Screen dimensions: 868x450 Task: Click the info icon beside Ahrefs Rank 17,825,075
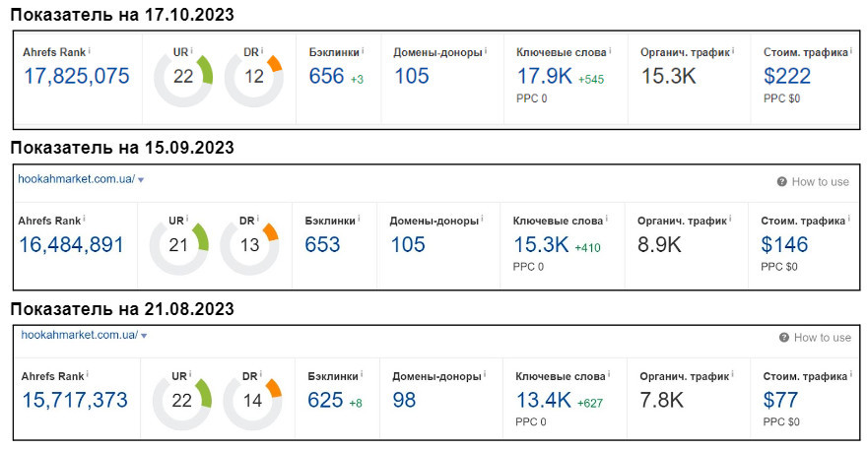[89, 49]
